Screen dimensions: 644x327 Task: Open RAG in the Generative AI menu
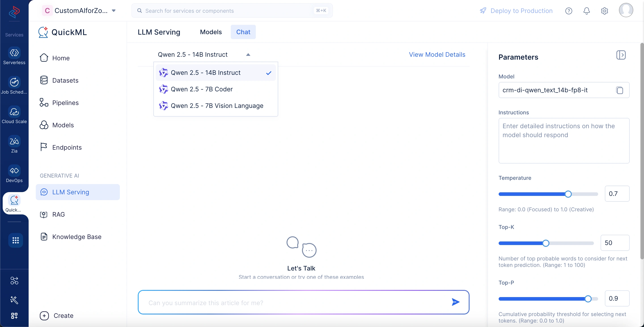point(59,214)
